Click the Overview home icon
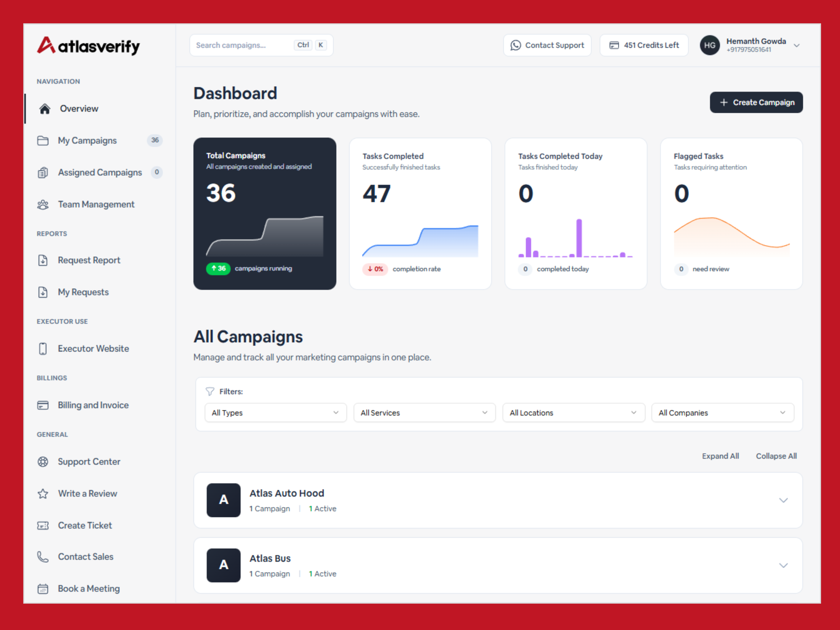Image resolution: width=840 pixels, height=630 pixels. coord(45,109)
